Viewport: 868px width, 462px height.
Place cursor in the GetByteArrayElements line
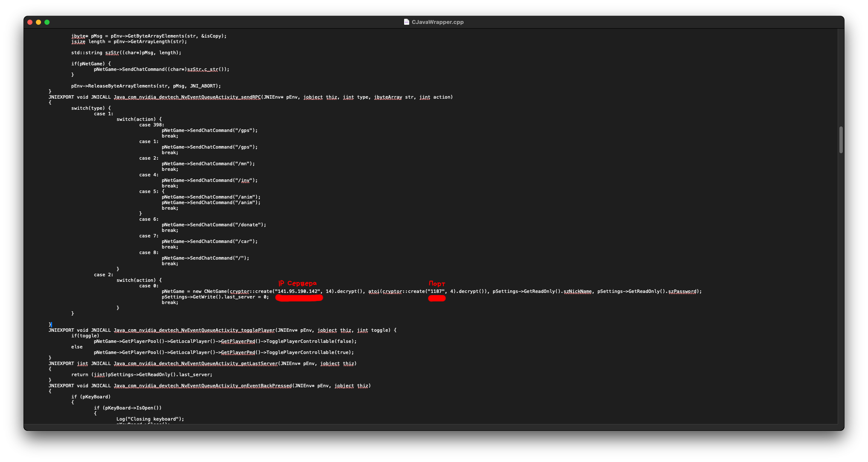(x=149, y=36)
